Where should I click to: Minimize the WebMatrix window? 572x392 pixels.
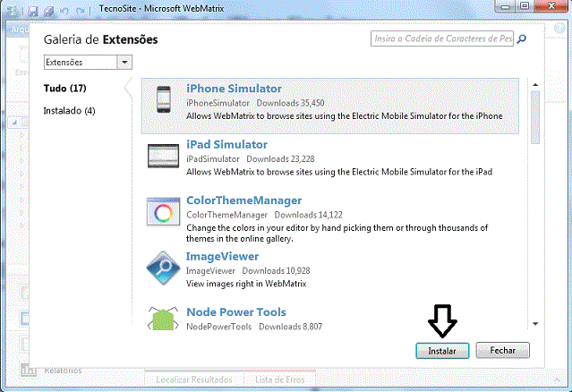tap(505, 6)
